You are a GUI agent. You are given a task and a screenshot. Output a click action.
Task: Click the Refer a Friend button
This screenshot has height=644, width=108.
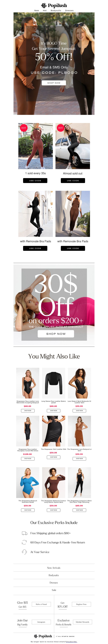41,604
